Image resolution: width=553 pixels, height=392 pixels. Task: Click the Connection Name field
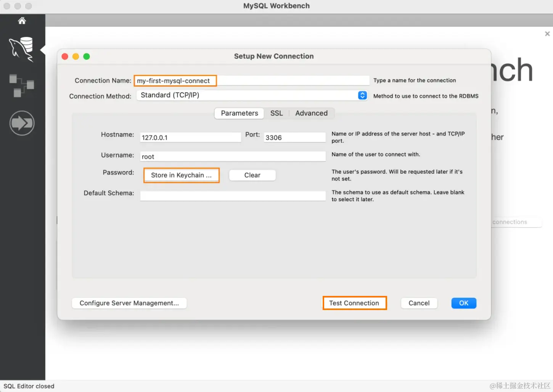252,80
